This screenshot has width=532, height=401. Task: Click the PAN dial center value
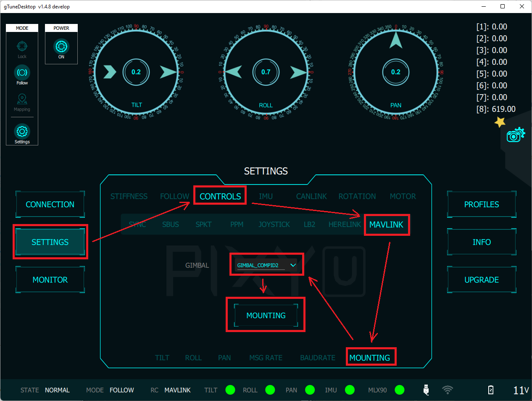[x=395, y=72]
